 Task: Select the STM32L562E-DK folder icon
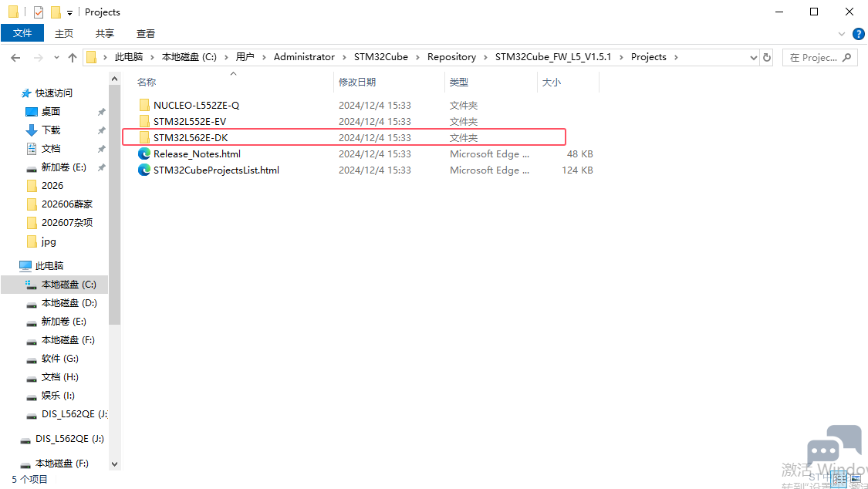coord(144,138)
